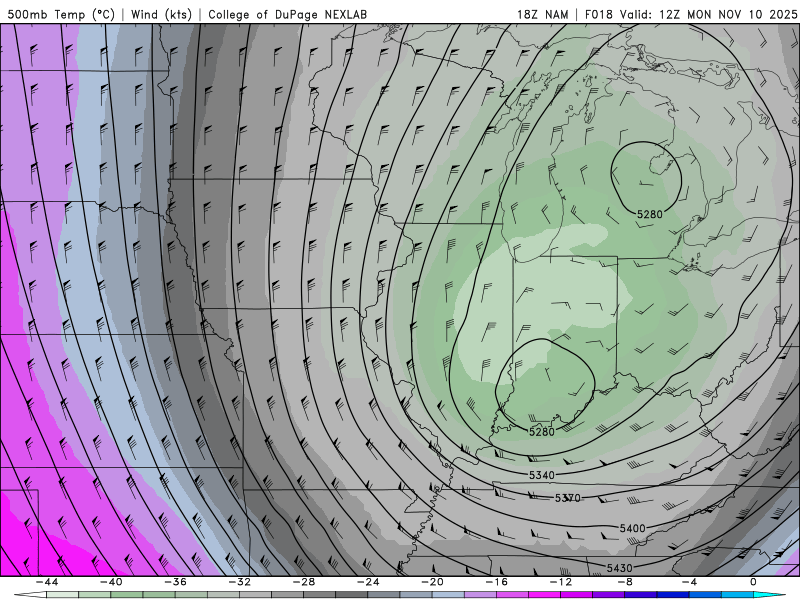Click the -44 color scale label
This screenshot has width=800, height=600.
point(47,582)
